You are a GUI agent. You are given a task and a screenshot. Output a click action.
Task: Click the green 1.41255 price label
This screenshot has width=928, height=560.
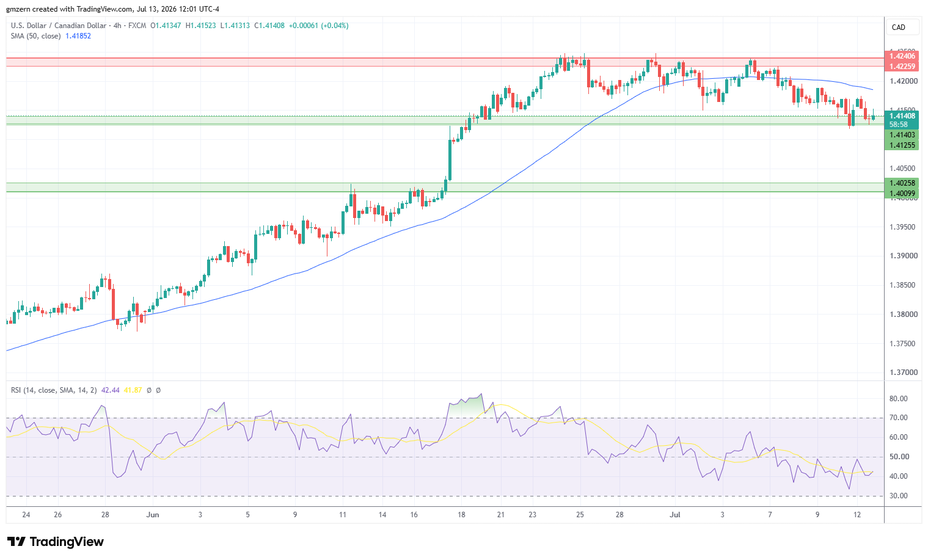(902, 145)
